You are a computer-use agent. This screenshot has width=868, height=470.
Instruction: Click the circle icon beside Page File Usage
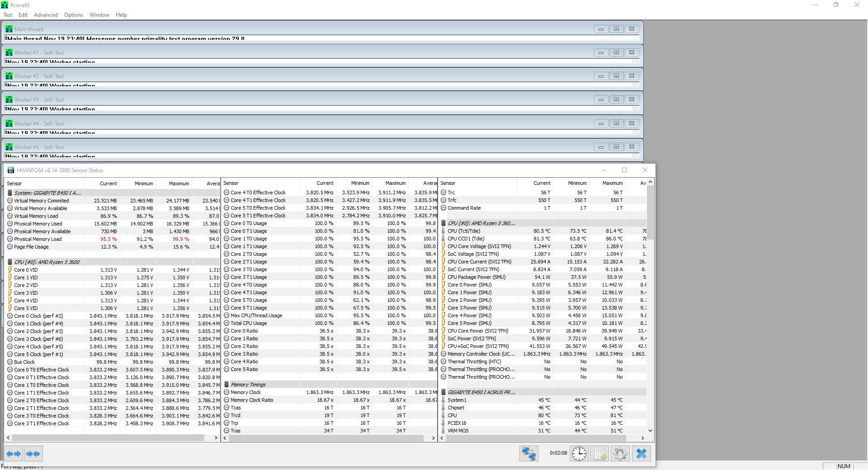point(10,247)
